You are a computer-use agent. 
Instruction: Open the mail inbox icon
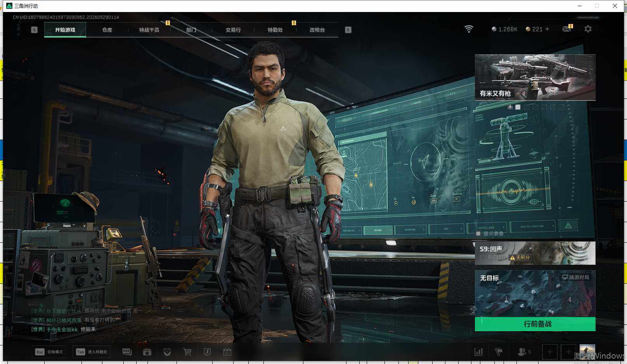pyautogui.click(x=567, y=29)
